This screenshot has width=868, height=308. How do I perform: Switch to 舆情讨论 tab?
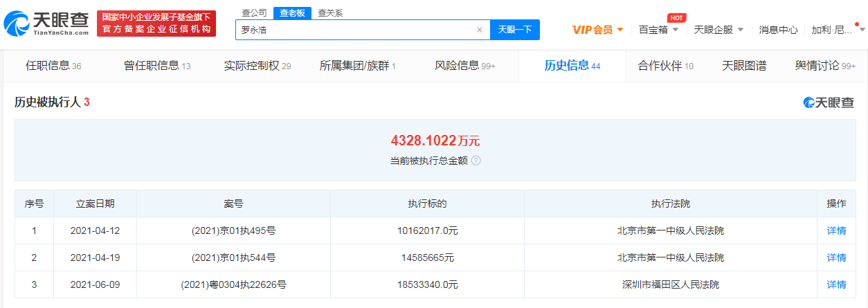pyautogui.click(x=826, y=66)
